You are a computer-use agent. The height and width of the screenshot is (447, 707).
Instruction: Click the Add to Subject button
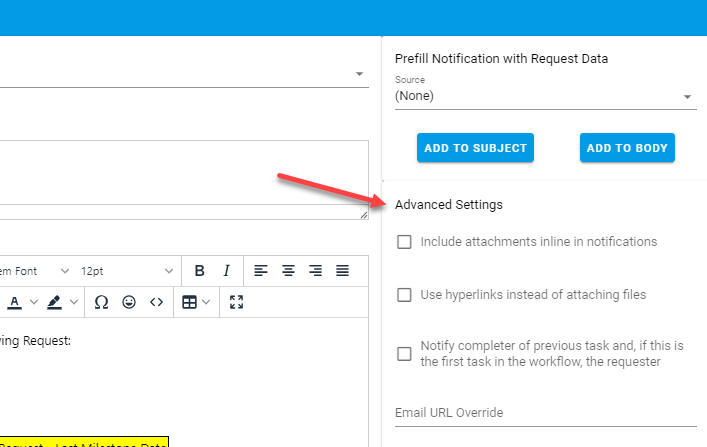point(475,148)
